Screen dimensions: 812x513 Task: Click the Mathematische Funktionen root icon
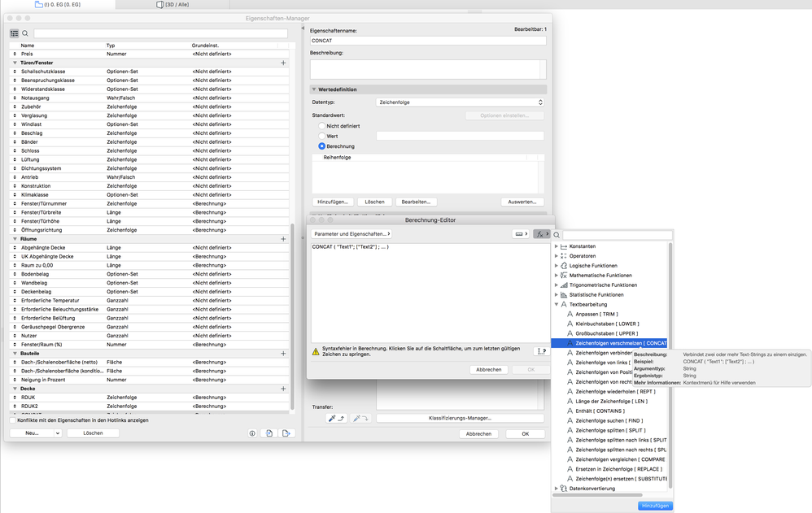564,276
